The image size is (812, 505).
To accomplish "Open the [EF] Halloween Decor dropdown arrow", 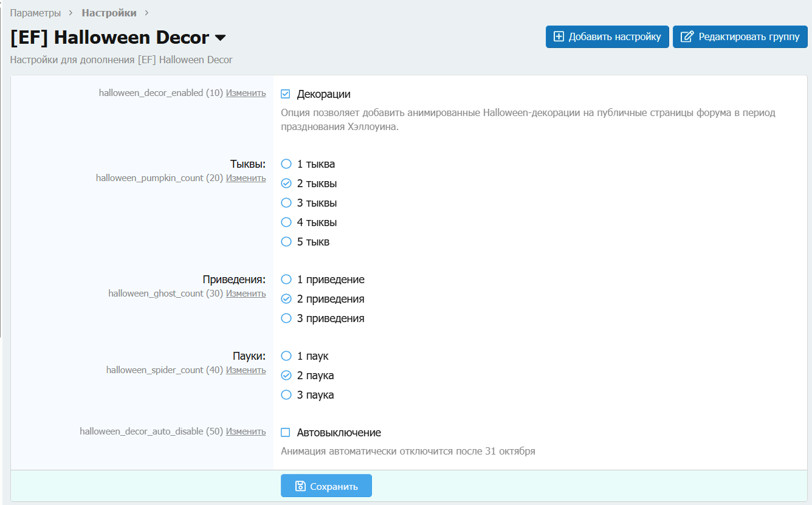I will 220,38.
